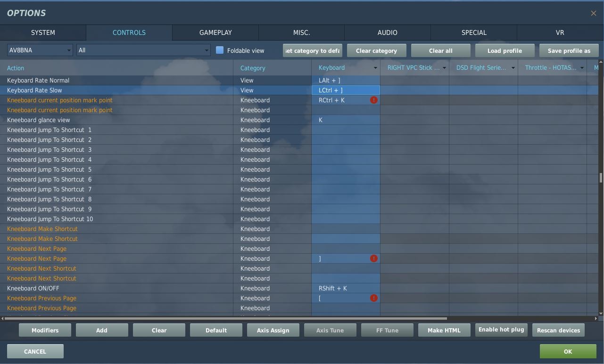Select Kneeboard Jump To Shortcut 10 row
The image size is (604, 364).
pyautogui.click(x=299, y=219)
